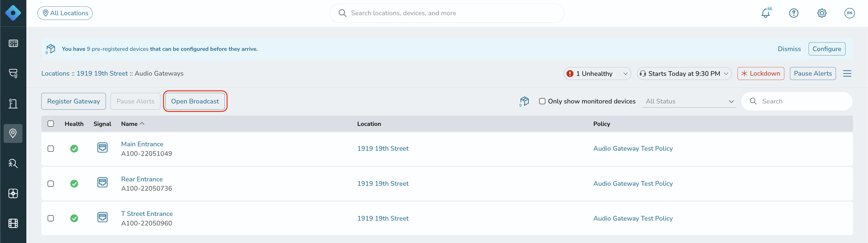Click T Street Entrance green health check

74,218
